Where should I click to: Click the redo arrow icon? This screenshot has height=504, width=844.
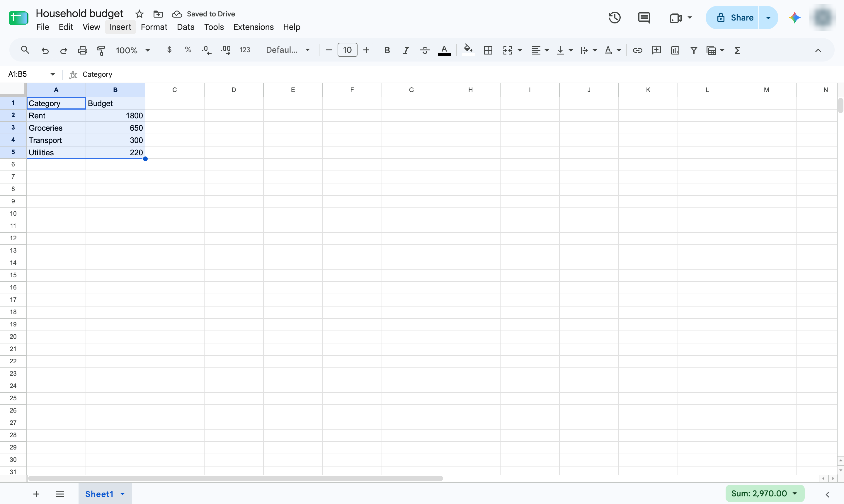[64, 51]
